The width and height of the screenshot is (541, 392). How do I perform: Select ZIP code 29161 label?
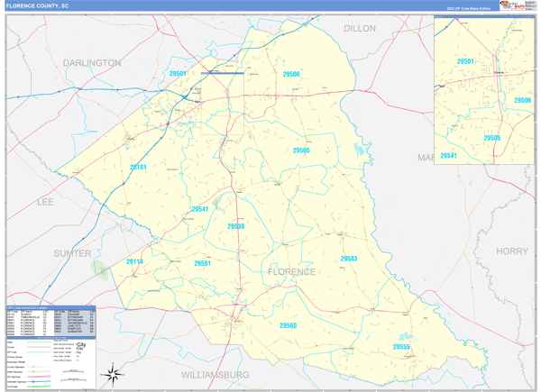click(138, 167)
